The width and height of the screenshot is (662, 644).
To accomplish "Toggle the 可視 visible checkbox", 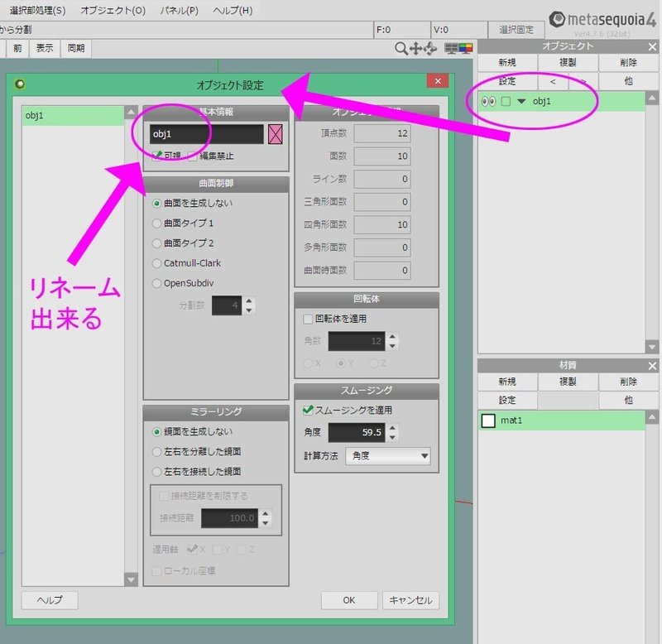I will (156, 156).
